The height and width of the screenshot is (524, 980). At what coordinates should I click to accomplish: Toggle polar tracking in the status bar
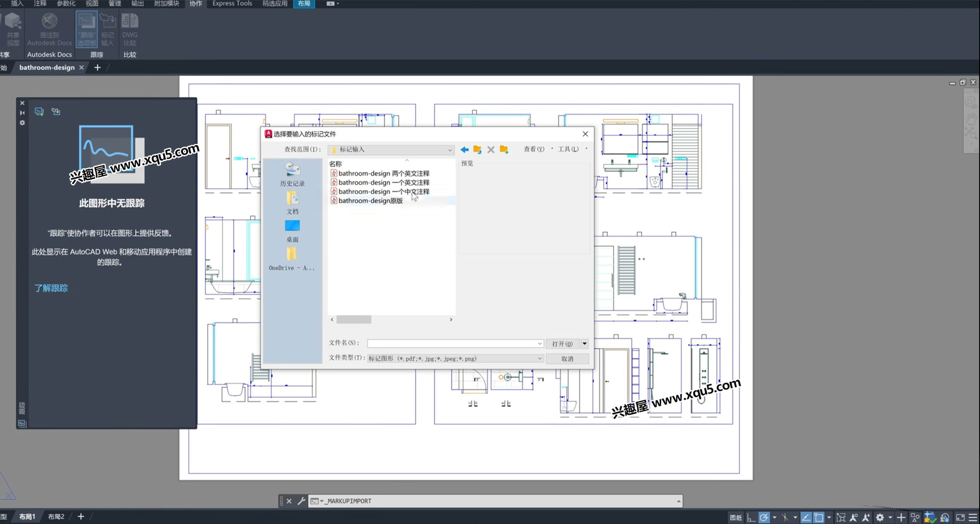click(x=764, y=517)
